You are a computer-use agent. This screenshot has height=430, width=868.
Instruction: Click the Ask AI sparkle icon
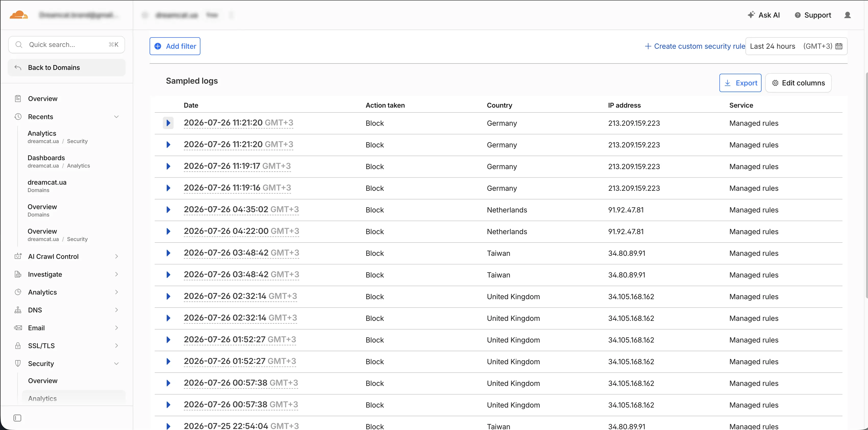pos(751,15)
